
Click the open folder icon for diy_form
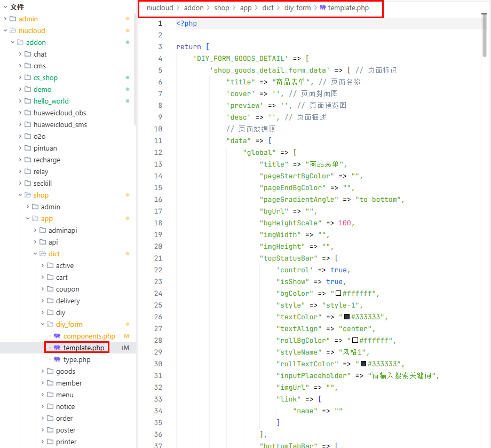click(50, 324)
